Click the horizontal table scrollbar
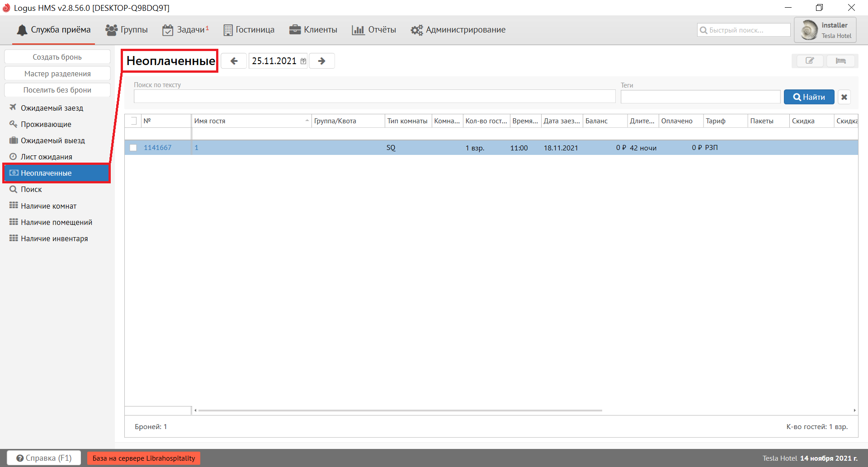Viewport: 868px width, 467px height. click(400, 411)
